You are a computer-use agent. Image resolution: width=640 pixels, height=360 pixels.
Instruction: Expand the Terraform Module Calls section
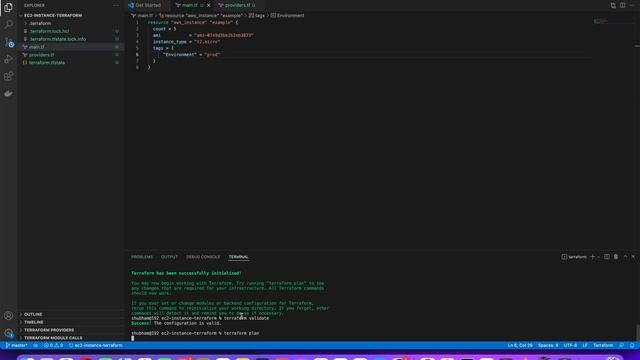coord(71,338)
